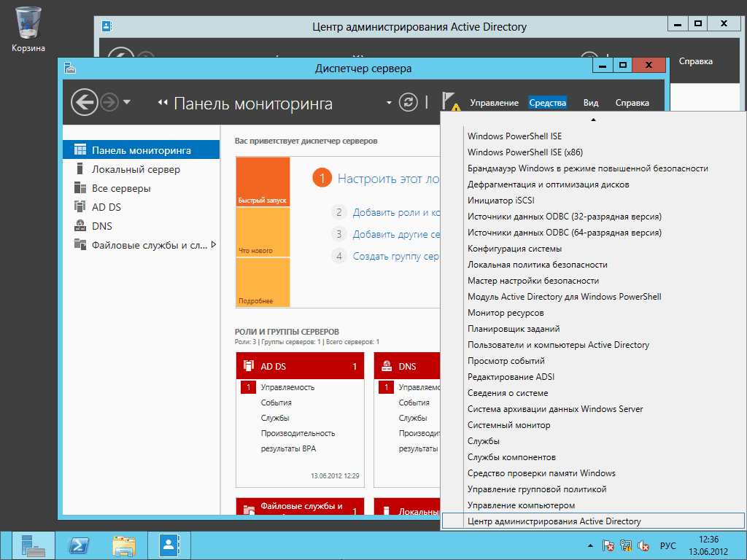Click Создать группу серверов link
Image resolution: width=747 pixels, height=560 pixels.
(396, 256)
